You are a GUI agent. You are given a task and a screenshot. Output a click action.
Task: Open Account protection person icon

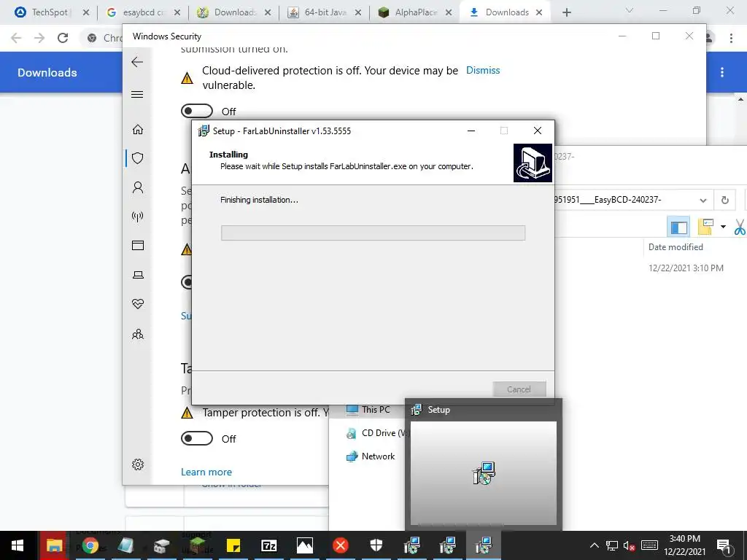point(138,187)
